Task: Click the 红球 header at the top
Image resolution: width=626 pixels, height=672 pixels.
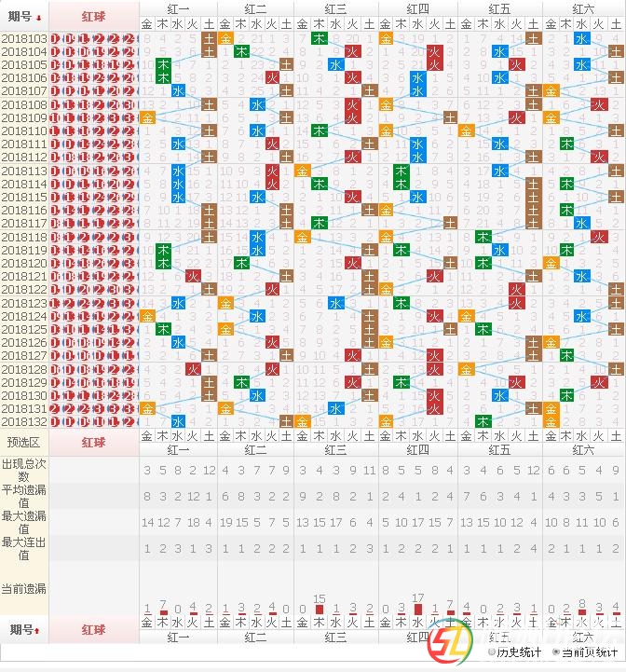Action: tap(93, 16)
